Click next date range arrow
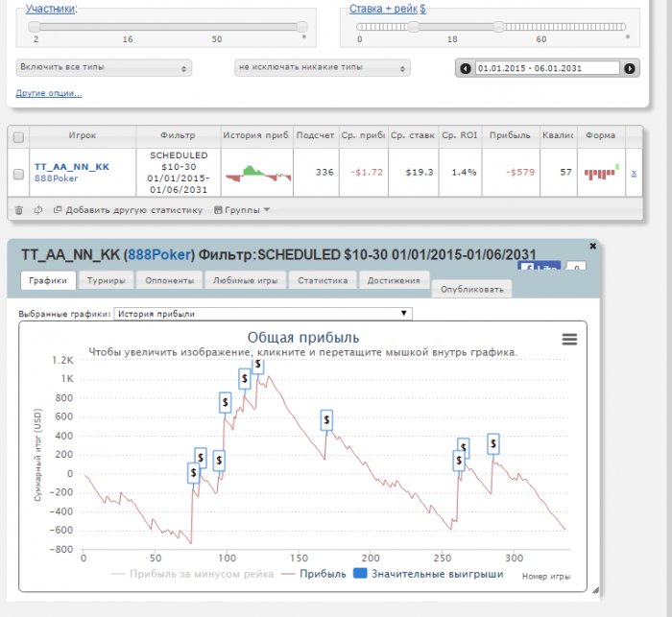Viewport: 672px width, 617px height. click(x=630, y=68)
